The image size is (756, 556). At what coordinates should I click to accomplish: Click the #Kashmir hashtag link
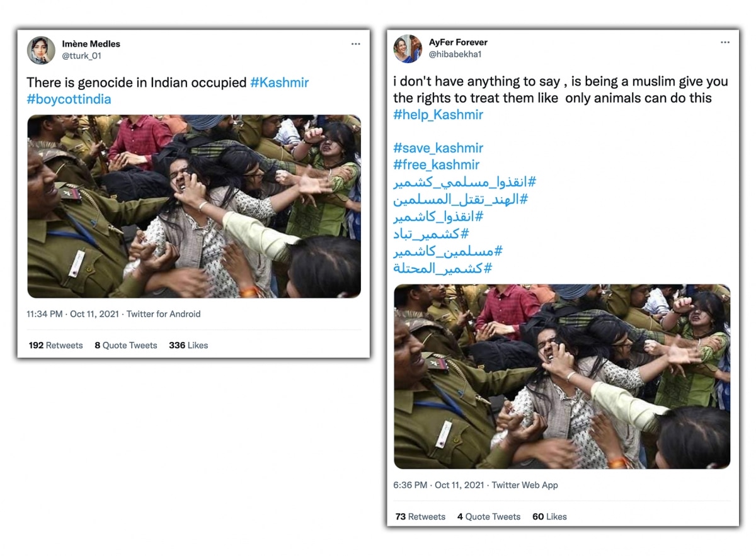(279, 82)
